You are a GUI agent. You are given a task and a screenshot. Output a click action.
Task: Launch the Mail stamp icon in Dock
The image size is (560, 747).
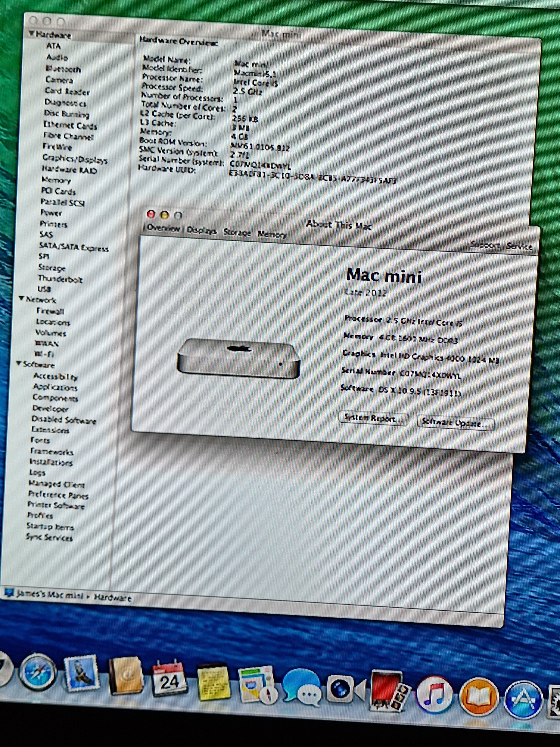(81, 674)
